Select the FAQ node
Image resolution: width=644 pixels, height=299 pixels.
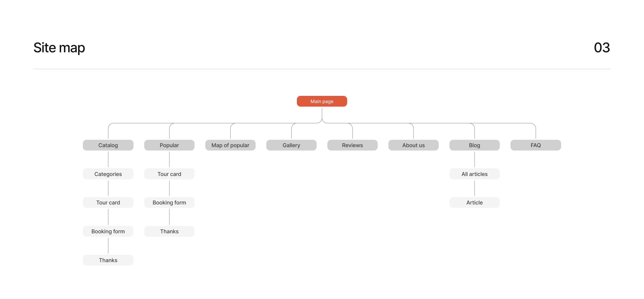(536, 145)
